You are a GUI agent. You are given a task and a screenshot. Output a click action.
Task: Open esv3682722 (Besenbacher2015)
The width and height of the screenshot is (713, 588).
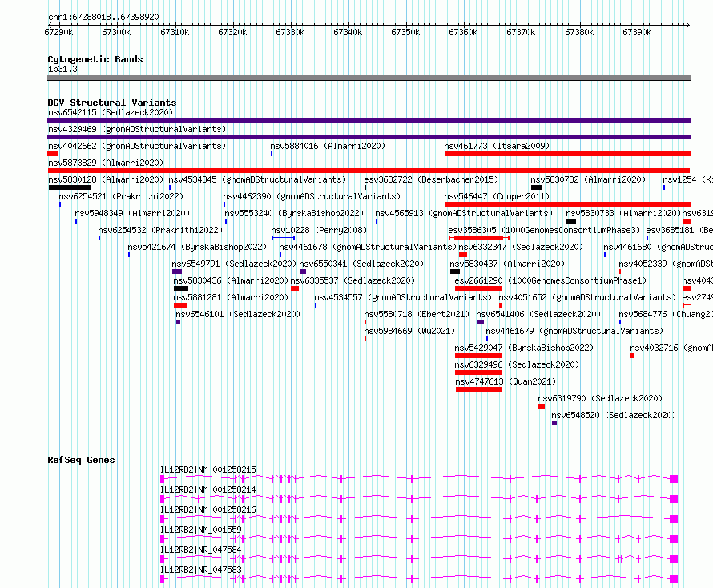coord(431,179)
